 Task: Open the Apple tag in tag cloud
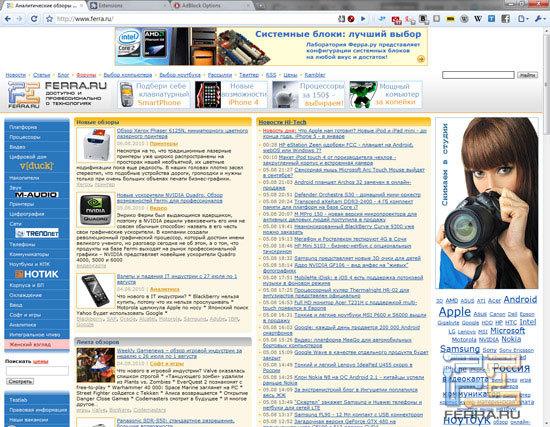(455, 312)
